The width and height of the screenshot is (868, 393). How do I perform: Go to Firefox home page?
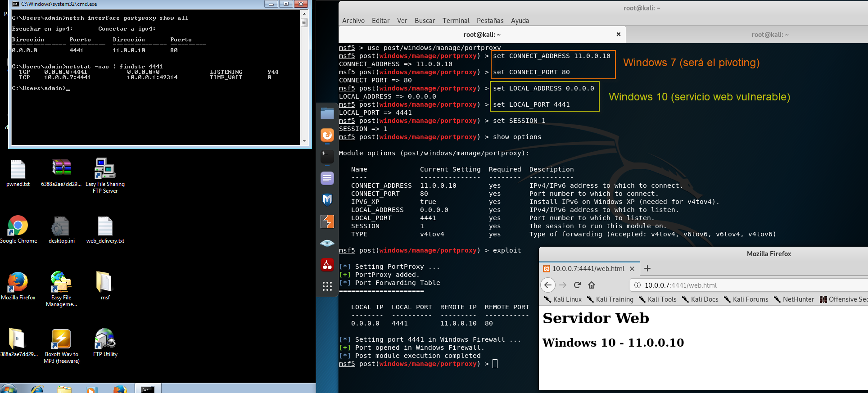click(592, 285)
